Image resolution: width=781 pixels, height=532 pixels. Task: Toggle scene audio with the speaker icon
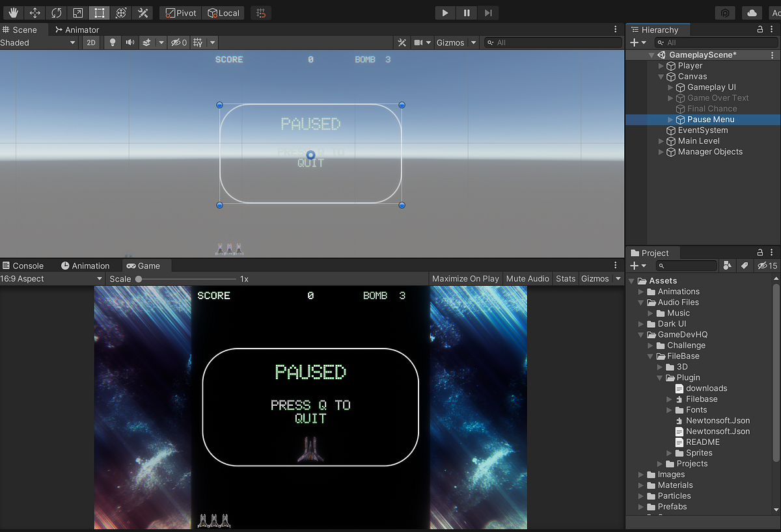click(x=130, y=42)
